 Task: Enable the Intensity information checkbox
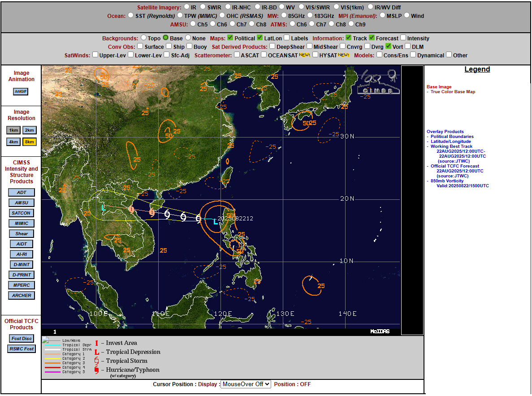[403, 38]
